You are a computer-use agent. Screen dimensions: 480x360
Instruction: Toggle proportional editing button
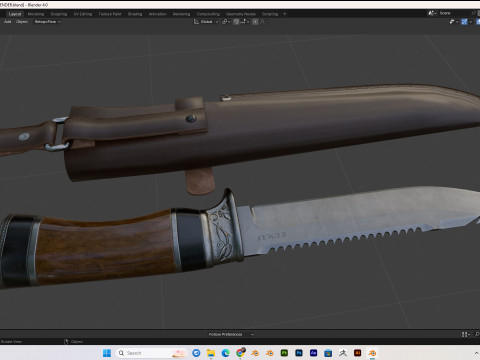tap(255, 22)
